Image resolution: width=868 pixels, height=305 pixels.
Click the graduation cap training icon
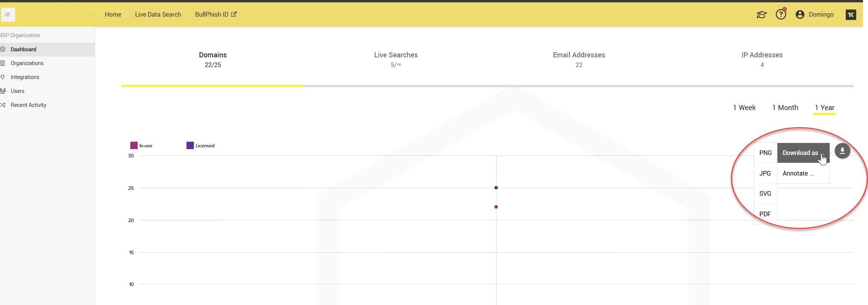tap(761, 15)
